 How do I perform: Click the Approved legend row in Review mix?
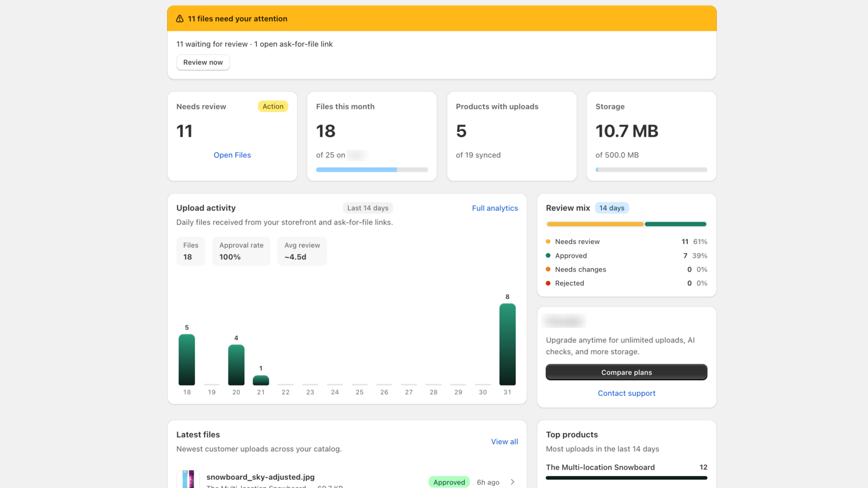627,256
